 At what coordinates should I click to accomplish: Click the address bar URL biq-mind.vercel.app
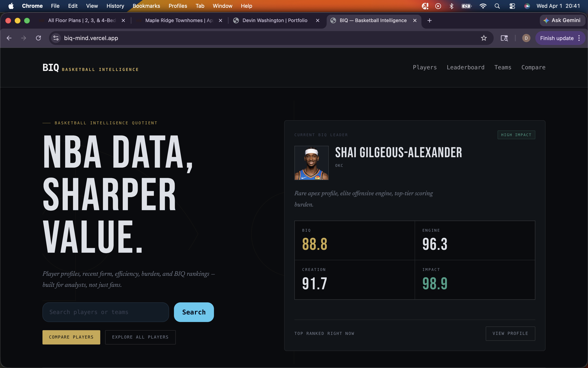point(91,38)
